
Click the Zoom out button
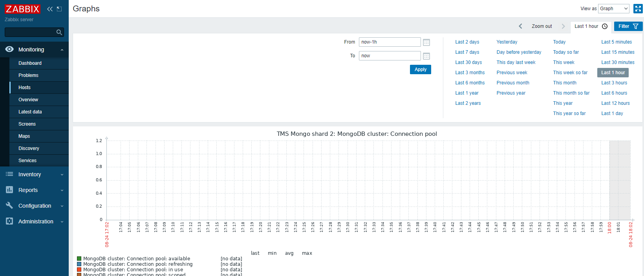coord(542,26)
